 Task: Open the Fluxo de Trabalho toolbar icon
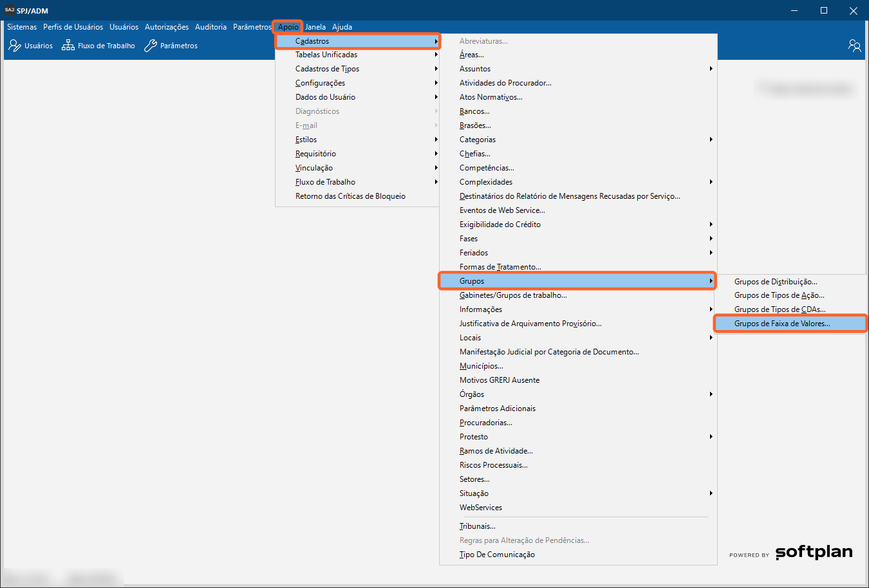pyautogui.click(x=68, y=46)
